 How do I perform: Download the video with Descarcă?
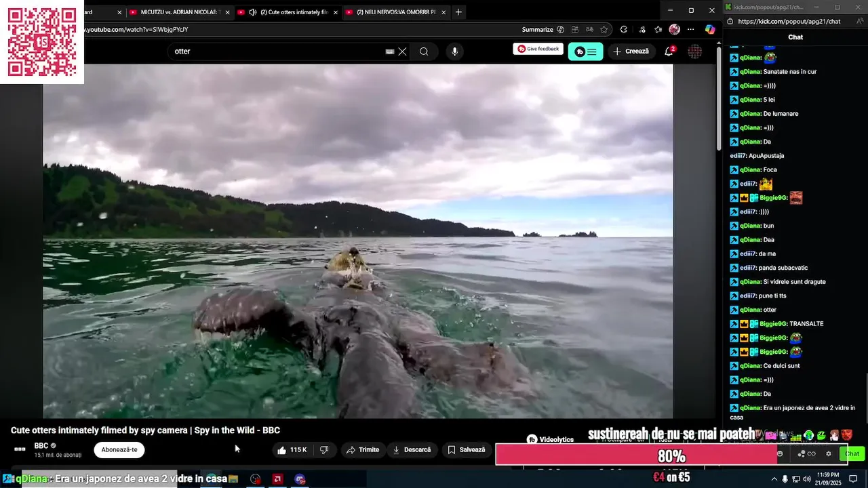point(412,450)
